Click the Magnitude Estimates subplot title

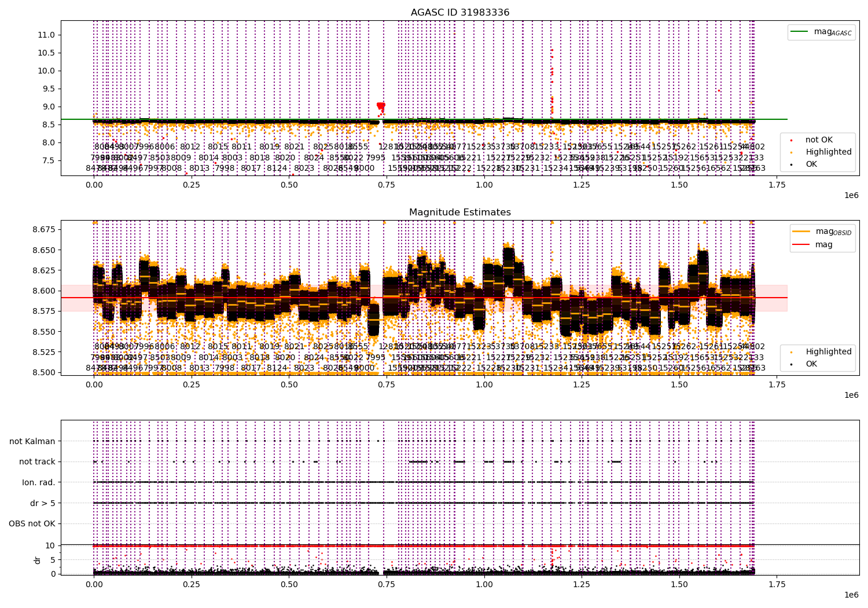pos(460,213)
